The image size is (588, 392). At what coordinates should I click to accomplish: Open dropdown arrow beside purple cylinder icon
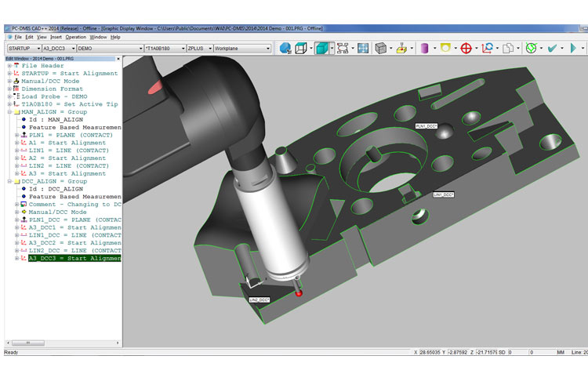(434, 48)
